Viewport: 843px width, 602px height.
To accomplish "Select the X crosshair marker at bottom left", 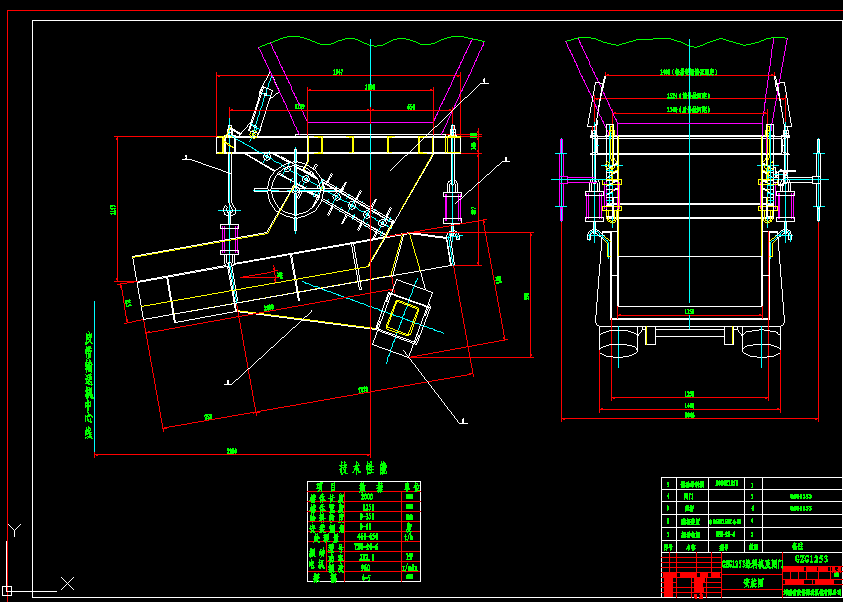I will point(67,583).
